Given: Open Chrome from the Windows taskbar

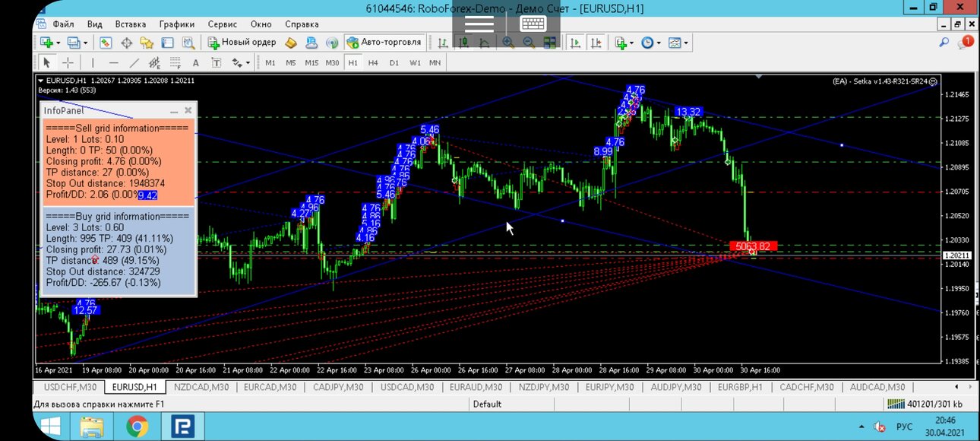Looking at the screenshot, I should click(x=138, y=427).
